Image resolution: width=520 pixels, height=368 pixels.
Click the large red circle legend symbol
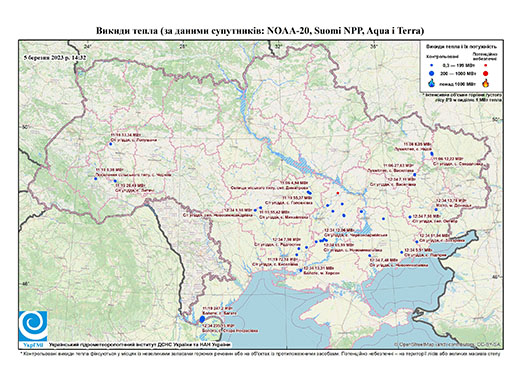click(x=486, y=73)
